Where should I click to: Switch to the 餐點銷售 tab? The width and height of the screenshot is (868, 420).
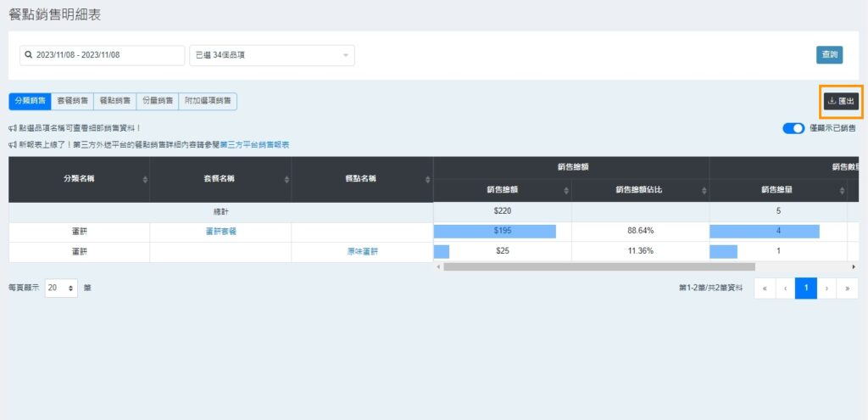[x=114, y=101]
